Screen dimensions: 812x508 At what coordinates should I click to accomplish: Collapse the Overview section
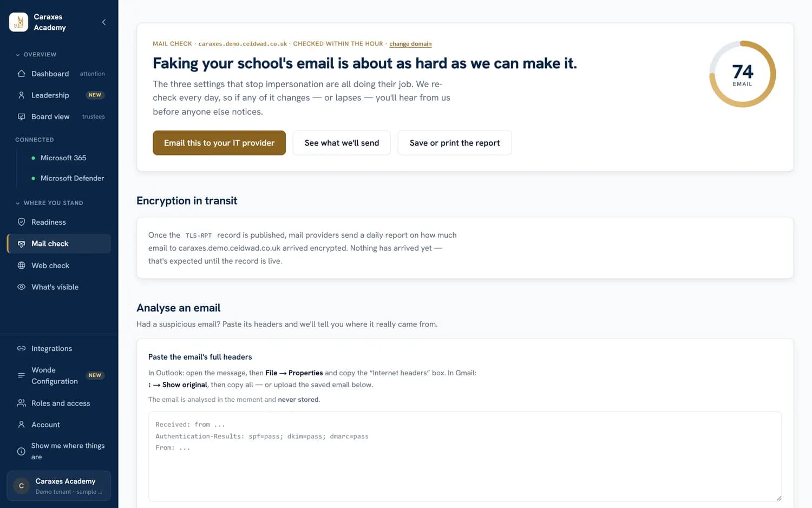point(36,55)
